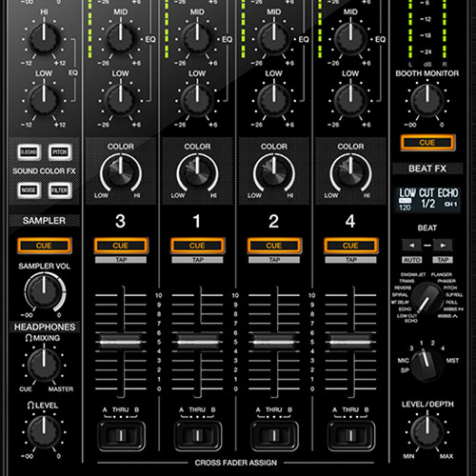This screenshot has height=476, width=476.
Task: Toggle the SAMPLER CUE button
Action: [x=44, y=246]
